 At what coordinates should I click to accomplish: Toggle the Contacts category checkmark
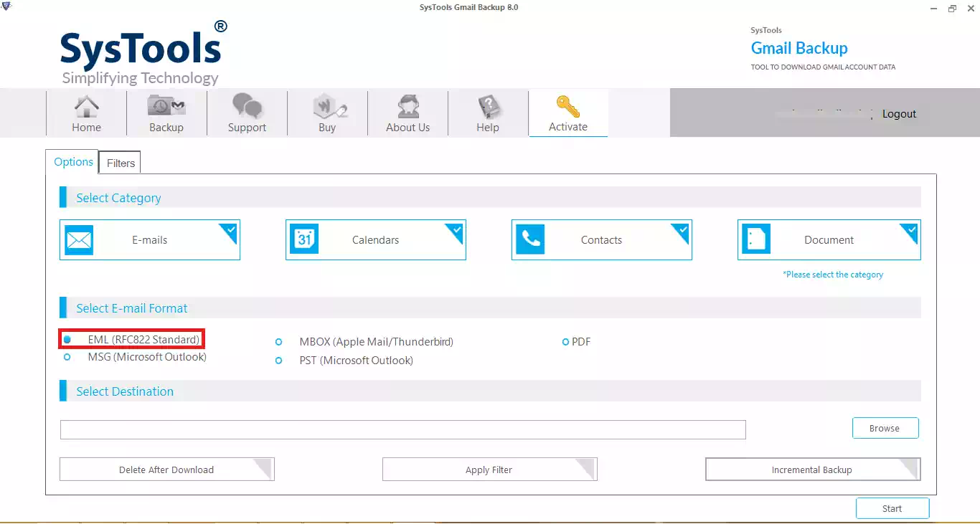[x=682, y=231]
